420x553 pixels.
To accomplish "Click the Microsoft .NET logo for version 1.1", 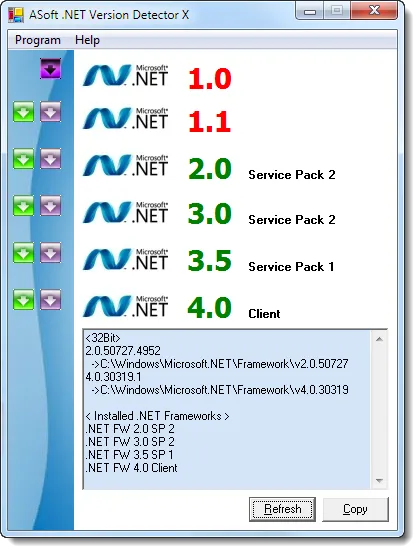I will pos(126,118).
